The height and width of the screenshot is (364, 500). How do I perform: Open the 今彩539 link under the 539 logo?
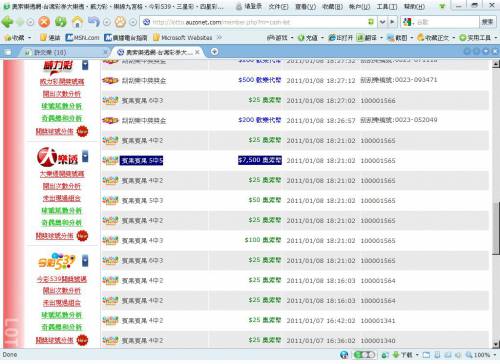62,279
